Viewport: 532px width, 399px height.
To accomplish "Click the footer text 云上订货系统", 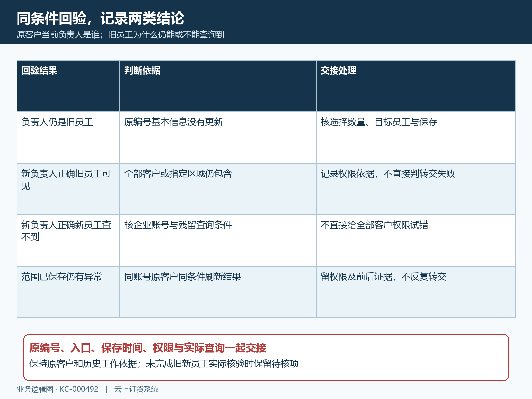I will tap(136, 389).
